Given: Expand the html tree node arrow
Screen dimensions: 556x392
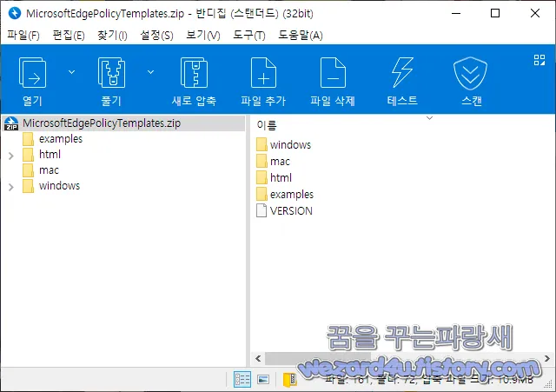Looking at the screenshot, I should (x=11, y=156).
